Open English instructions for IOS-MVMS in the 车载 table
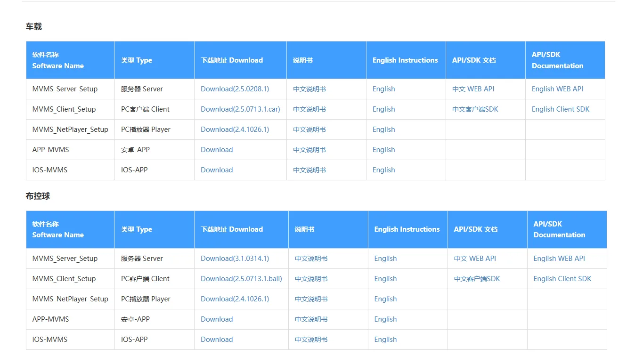 [x=384, y=170]
